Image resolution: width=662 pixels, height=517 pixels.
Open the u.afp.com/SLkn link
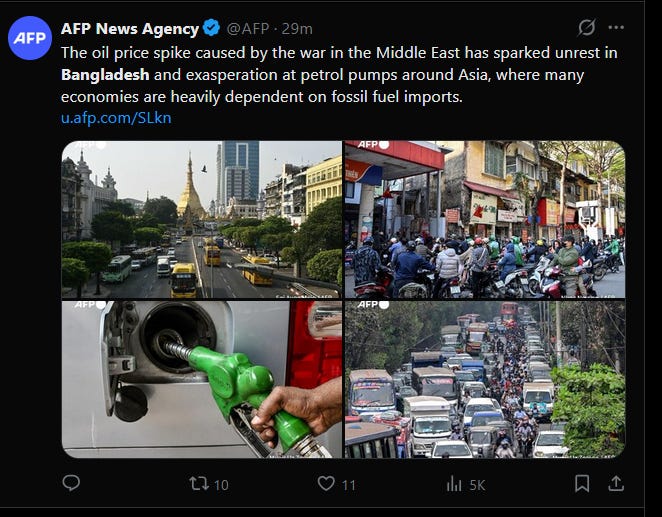point(116,118)
